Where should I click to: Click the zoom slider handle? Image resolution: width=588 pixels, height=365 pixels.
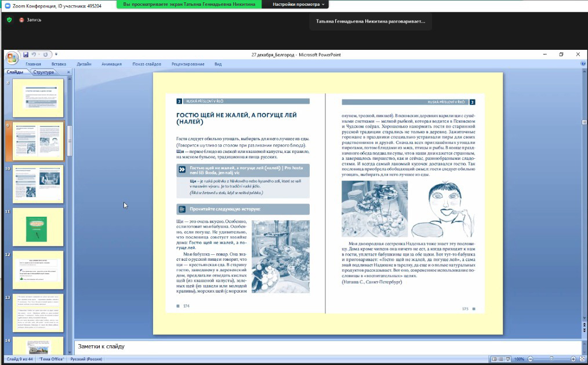pos(551,359)
